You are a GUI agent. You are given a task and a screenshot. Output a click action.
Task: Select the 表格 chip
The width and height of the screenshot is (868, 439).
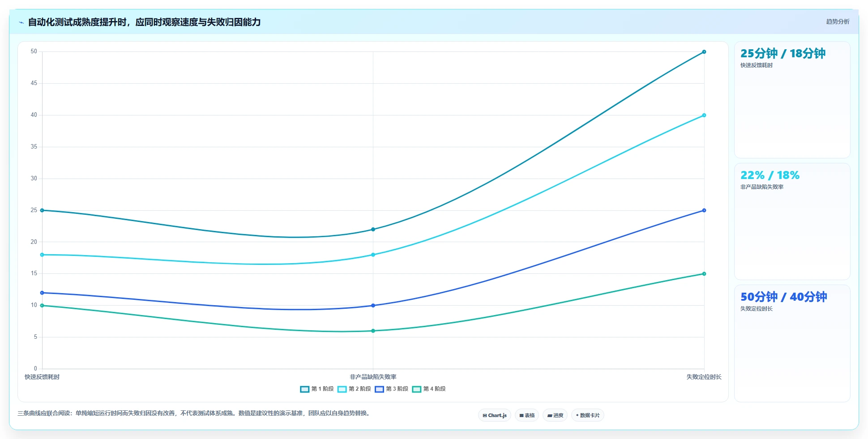pos(527,415)
